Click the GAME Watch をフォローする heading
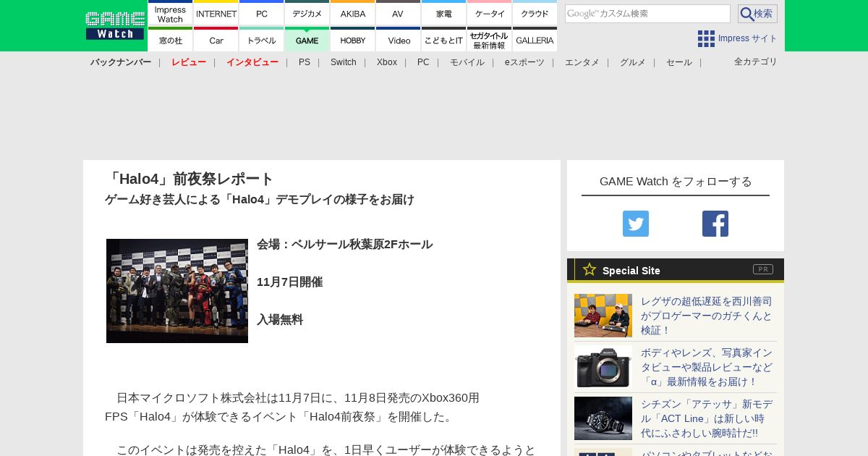The height and width of the screenshot is (456, 868). pyautogui.click(x=676, y=182)
